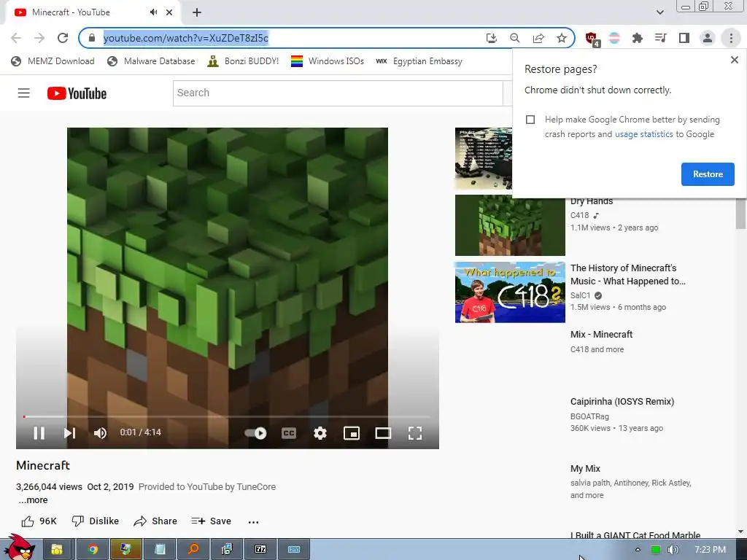Open the tab search chevron
The image size is (747, 560).
[659, 12]
